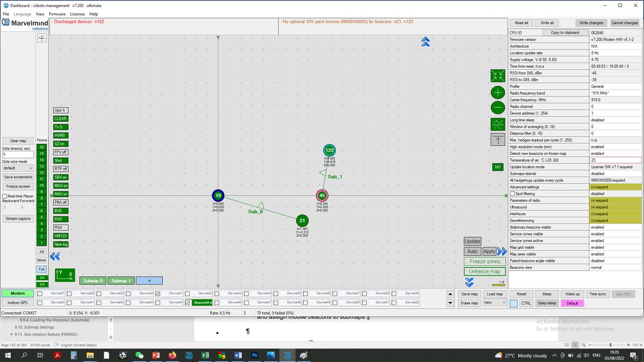Add a new submap with plus tab
Image resolution: width=644 pixels, height=362 pixels.
(x=149, y=281)
